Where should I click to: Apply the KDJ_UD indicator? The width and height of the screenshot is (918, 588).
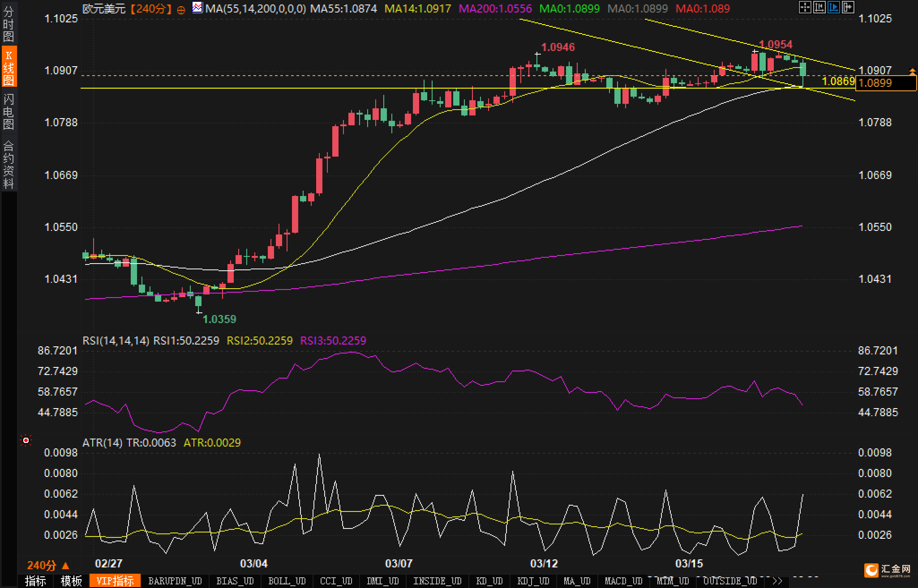(x=533, y=581)
